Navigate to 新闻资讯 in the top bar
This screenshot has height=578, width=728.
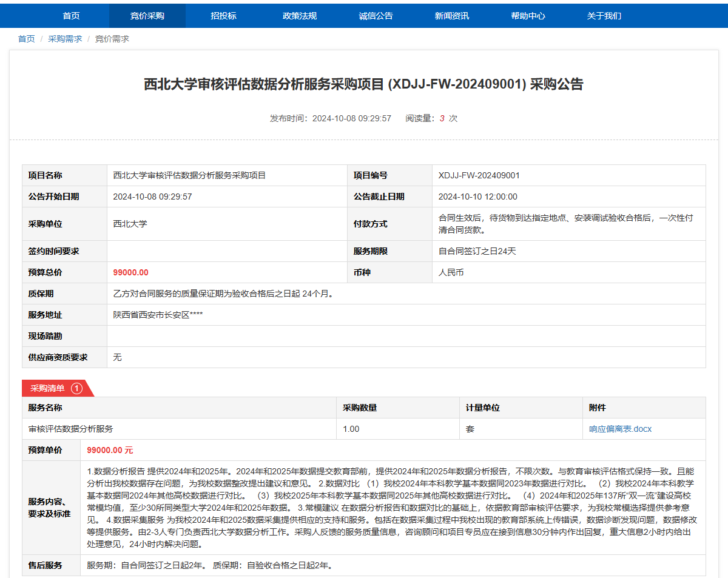tap(452, 16)
